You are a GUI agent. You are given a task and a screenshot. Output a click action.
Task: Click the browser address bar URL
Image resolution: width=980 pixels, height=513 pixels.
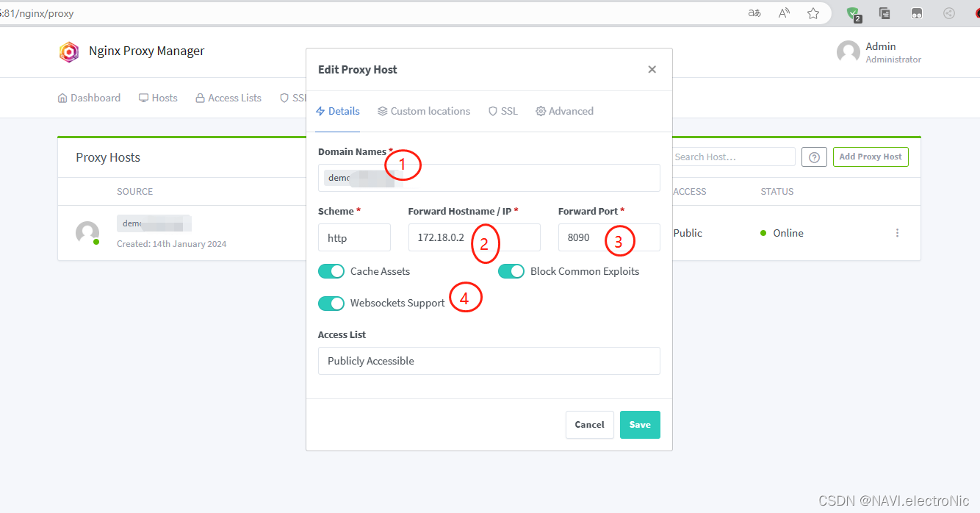pyautogui.click(x=38, y=13)
